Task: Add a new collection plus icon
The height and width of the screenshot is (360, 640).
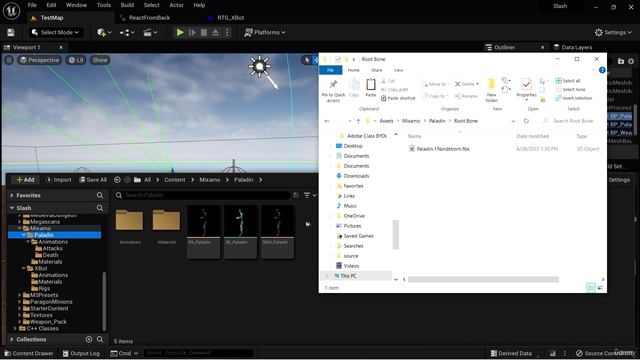Action: 89,339
